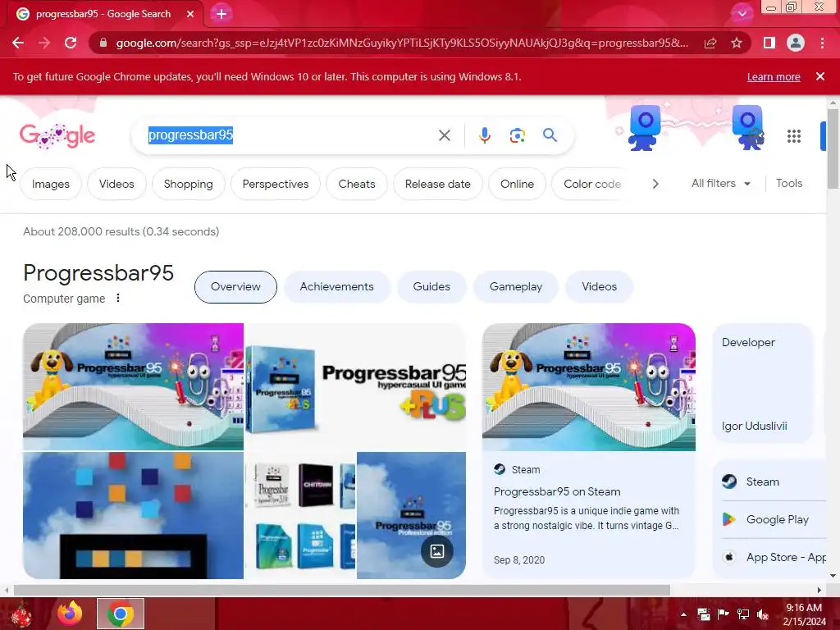Show more filter chips with the right chevron
840x630 pixels.
(x=655, y=184)
